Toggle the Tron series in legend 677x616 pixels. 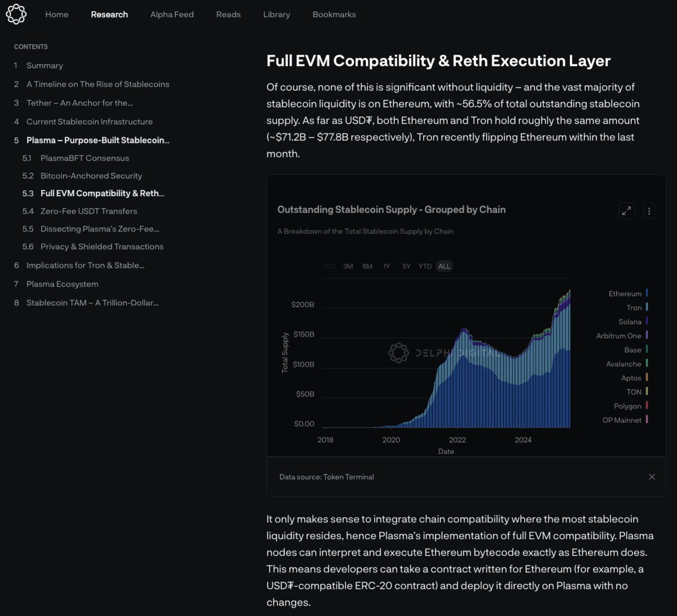point(637,307)
